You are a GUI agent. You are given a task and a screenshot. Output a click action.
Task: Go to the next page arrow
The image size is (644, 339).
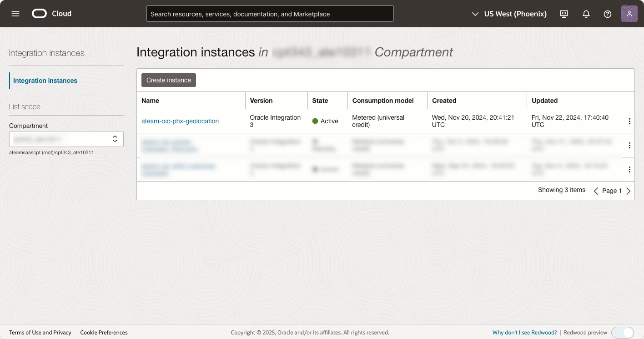coord(629,191)
